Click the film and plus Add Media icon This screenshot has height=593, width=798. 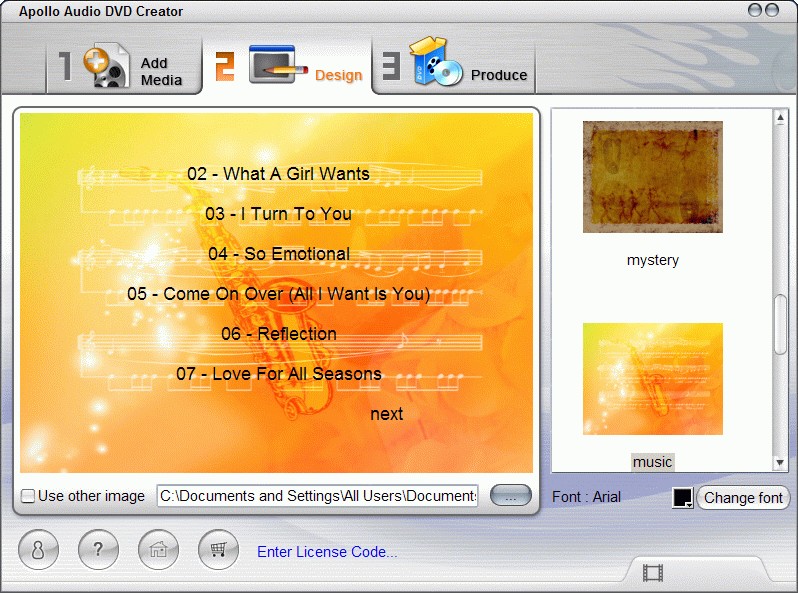point(106,66)
